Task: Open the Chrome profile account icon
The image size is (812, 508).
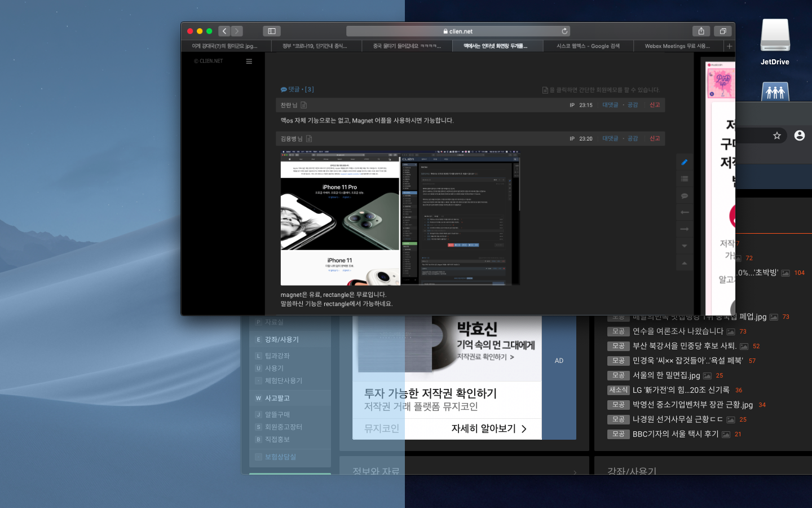Action: tap(800, 135)
